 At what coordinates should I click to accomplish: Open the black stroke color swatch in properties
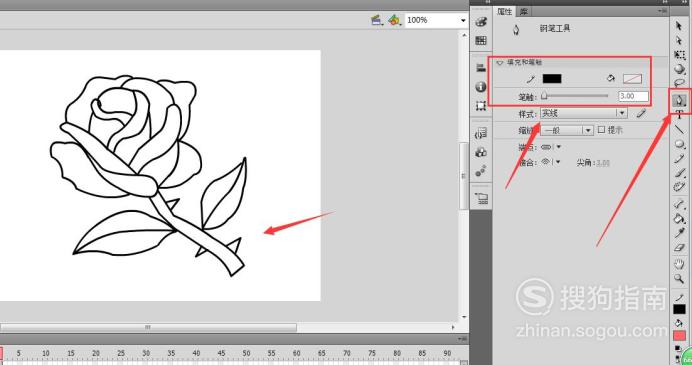coord(552,79)
